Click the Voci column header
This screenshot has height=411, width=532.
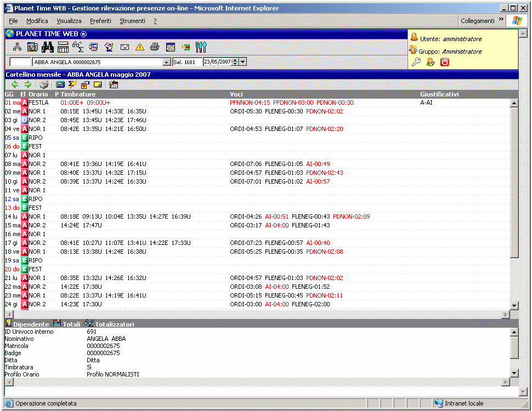pyautogui.click(x=236, y=94)
